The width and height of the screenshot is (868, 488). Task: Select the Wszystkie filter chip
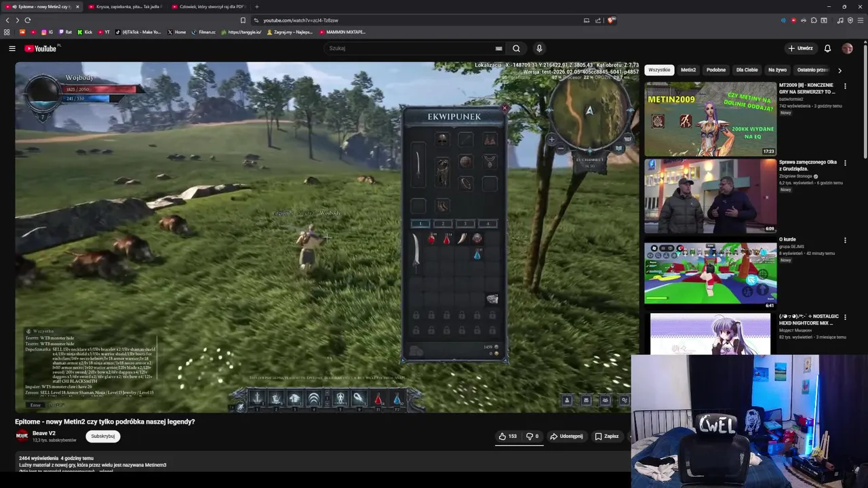(659, 70)
